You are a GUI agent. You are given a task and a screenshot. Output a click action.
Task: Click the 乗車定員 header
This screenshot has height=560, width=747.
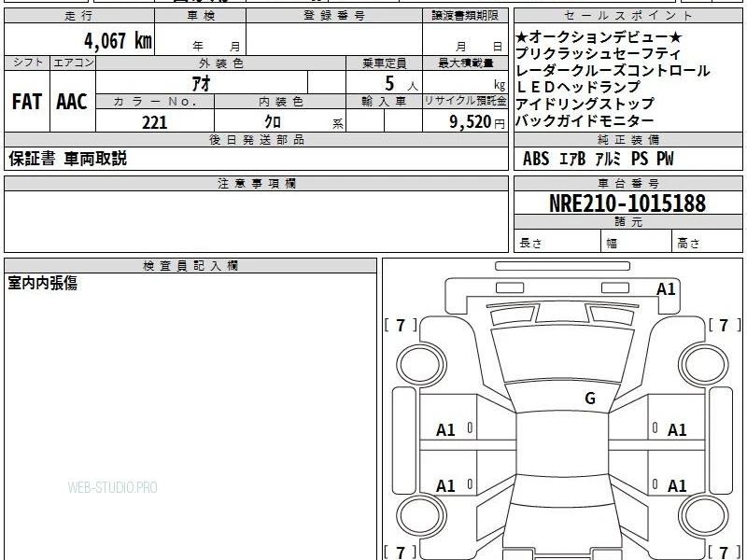pos(384,63)
